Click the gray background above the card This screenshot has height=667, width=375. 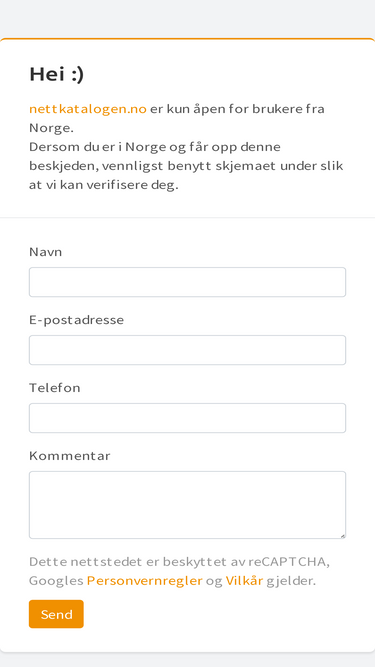click(x=187, y=19)
